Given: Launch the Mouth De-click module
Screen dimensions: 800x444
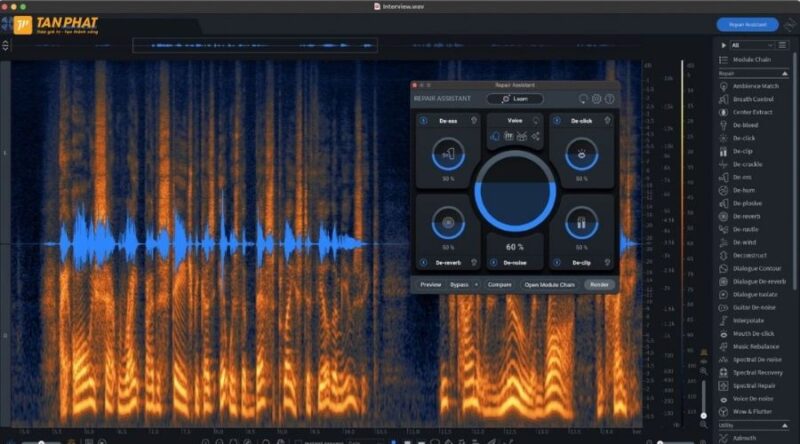Looking at the screenshot, I should click(x=753, y=333).
